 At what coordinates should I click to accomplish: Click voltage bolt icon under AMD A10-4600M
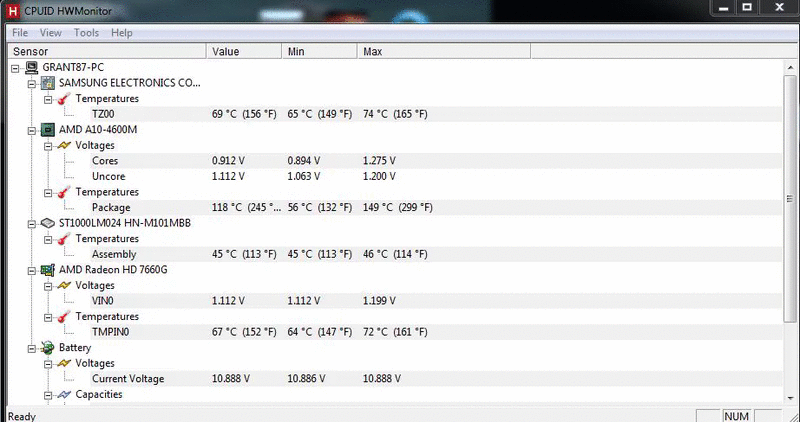[x=64, y=145]
